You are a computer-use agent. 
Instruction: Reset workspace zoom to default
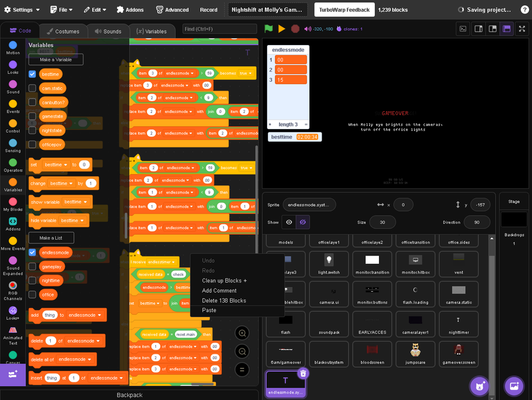[242, 370]
